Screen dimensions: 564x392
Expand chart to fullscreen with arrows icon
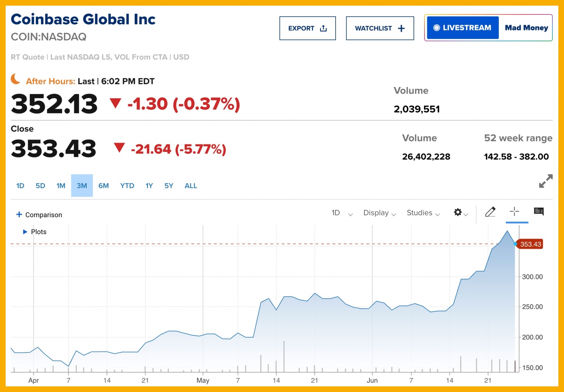[x=545, y=181]
